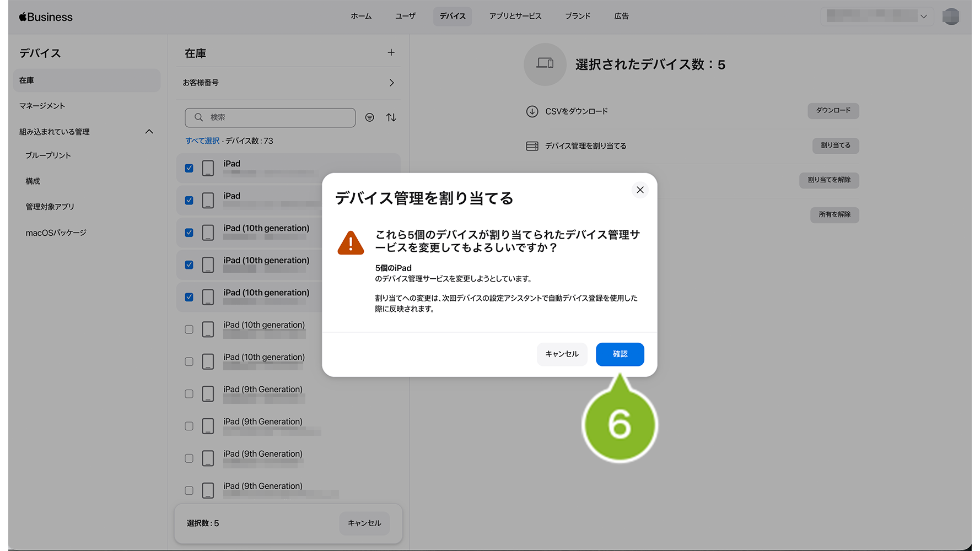
Task: Open the アプリとサービス tab
Action: [x=515, y=17]
